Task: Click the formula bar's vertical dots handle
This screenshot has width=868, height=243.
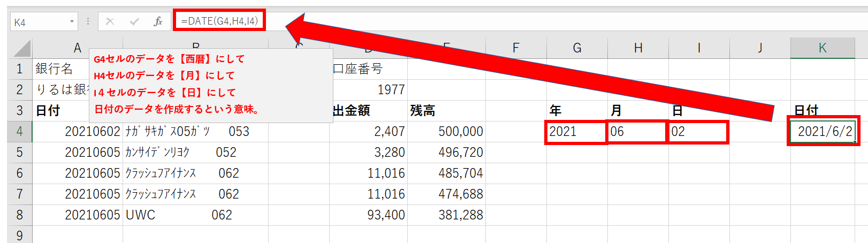Action: coord(88,21)
